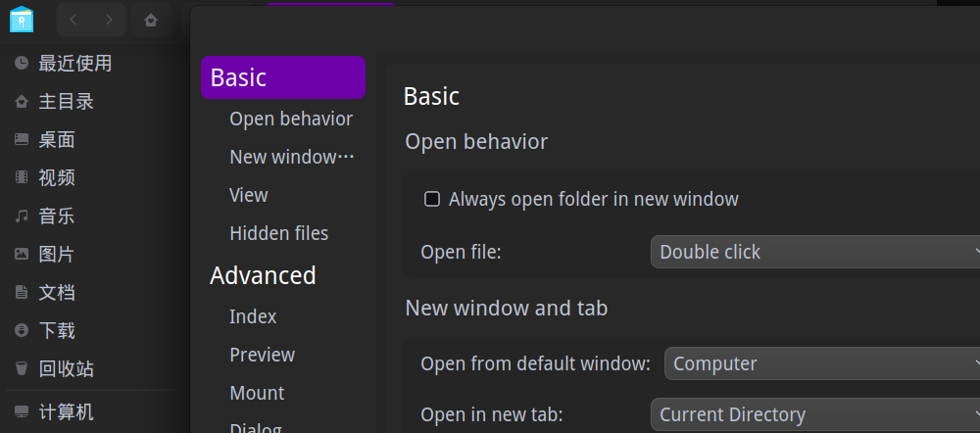Jump to the Advanced settings section
The width and height of the screenshot is (980, 433).
(x=263, y=275)
